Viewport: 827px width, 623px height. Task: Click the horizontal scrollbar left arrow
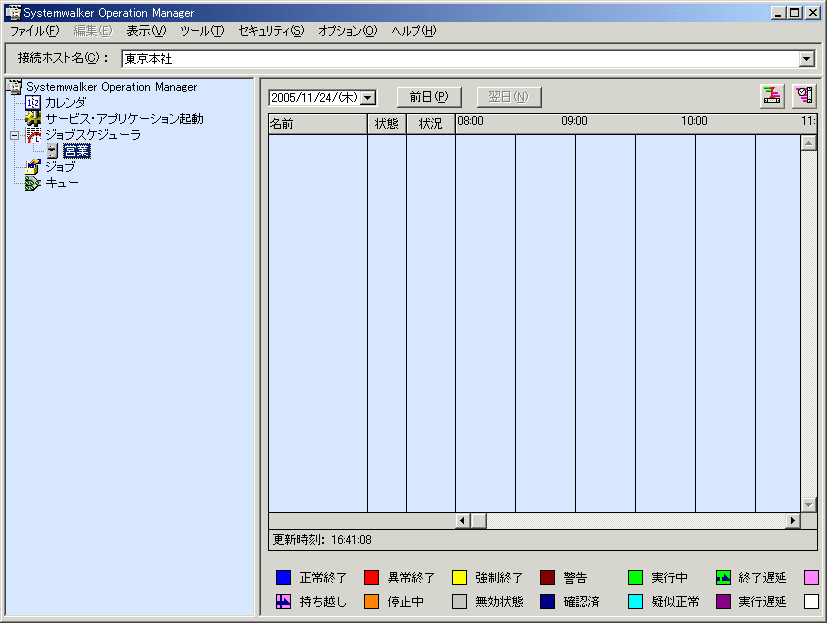(463, 521)
